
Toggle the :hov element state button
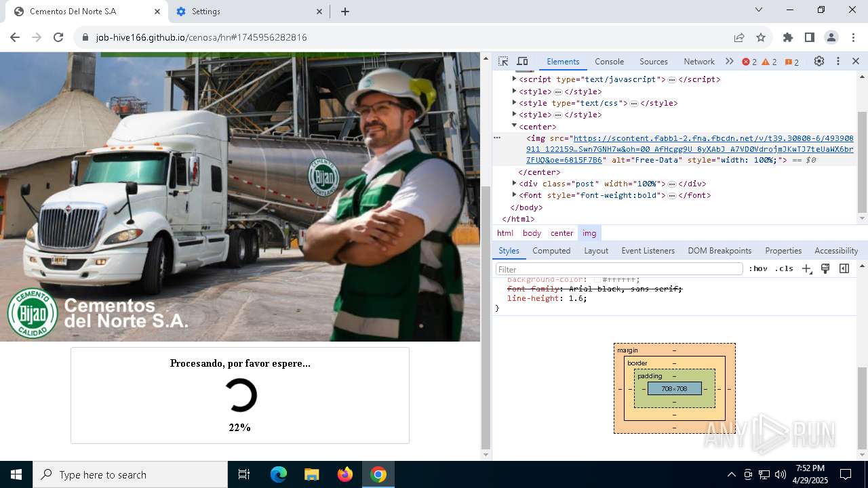[758, 269]
